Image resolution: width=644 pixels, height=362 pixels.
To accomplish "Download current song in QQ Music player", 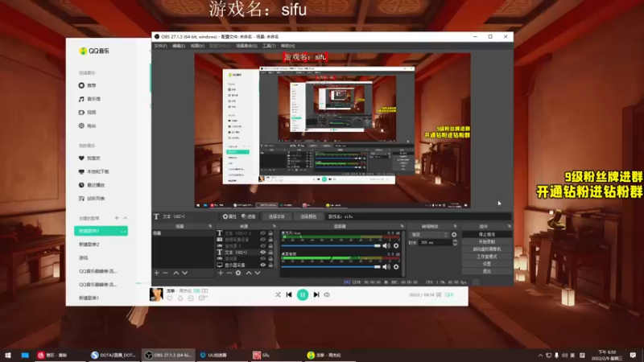I will [x=180, y=298].
